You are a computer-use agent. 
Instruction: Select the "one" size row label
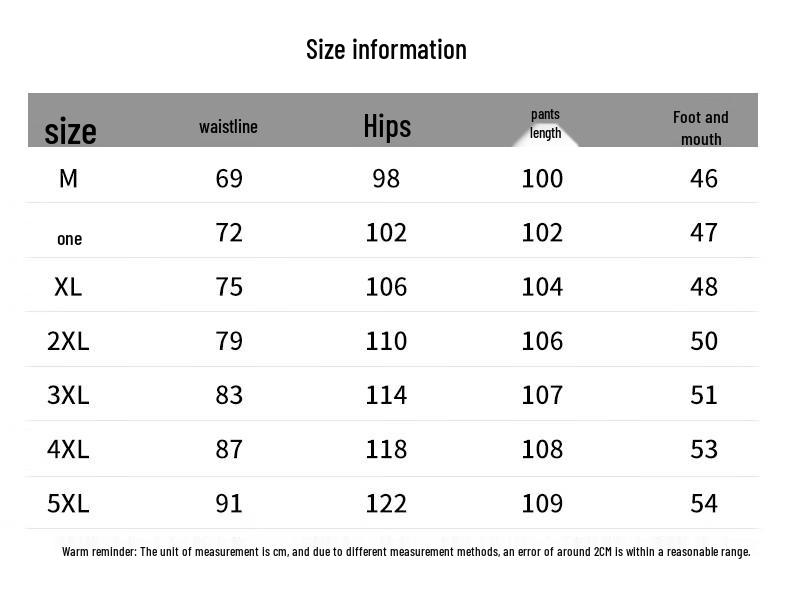[x=69, y=238]
